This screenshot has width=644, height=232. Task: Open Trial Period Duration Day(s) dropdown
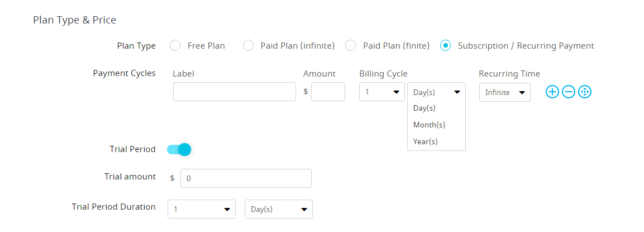click(279, 209)
